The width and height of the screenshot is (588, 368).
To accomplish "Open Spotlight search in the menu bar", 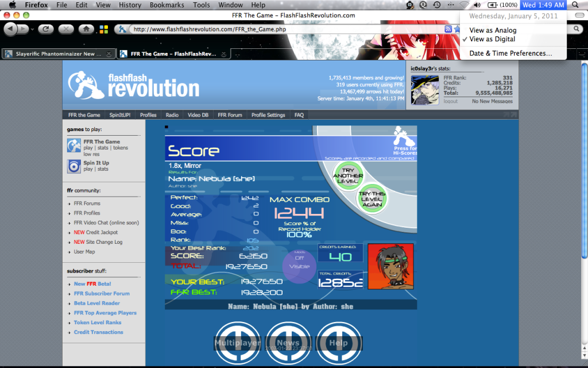I will (576, 5).
